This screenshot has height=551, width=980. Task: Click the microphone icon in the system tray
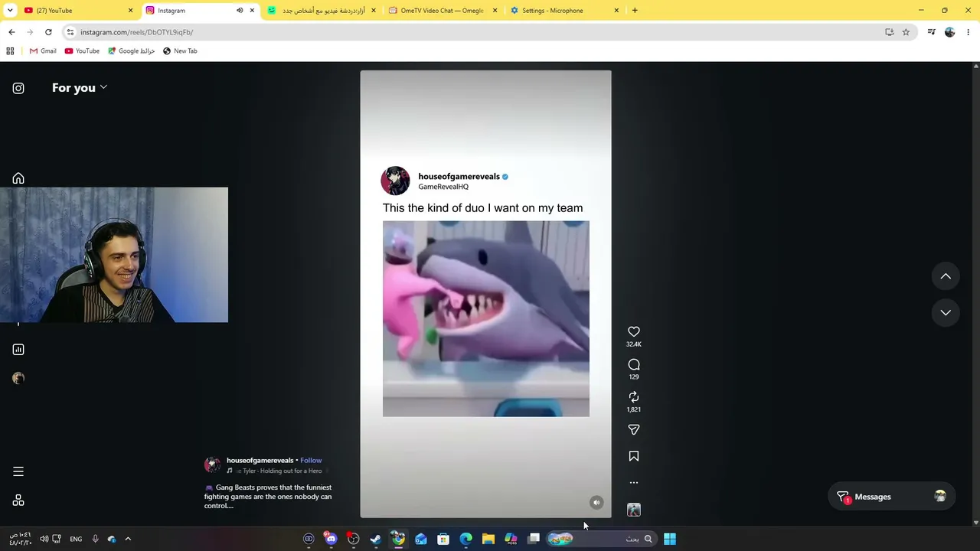click(95, 539)
